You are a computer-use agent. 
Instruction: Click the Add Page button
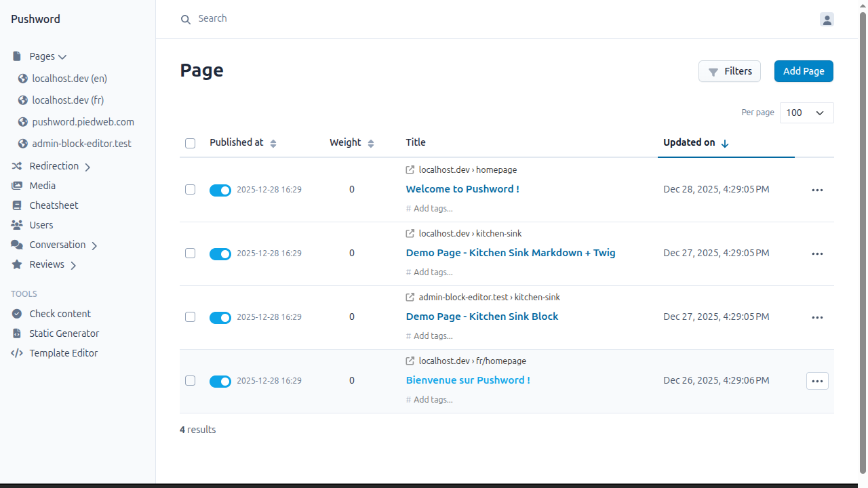[x=804, y=71]
